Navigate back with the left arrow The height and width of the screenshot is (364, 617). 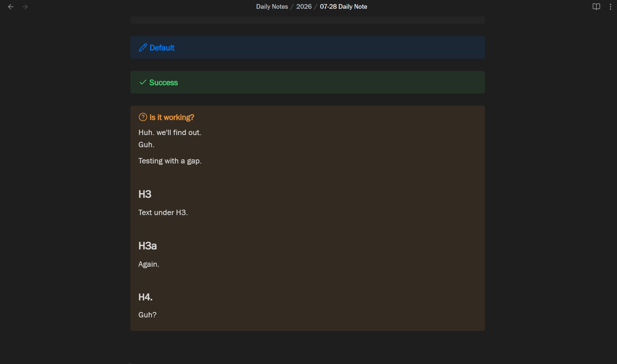(11, 7)
